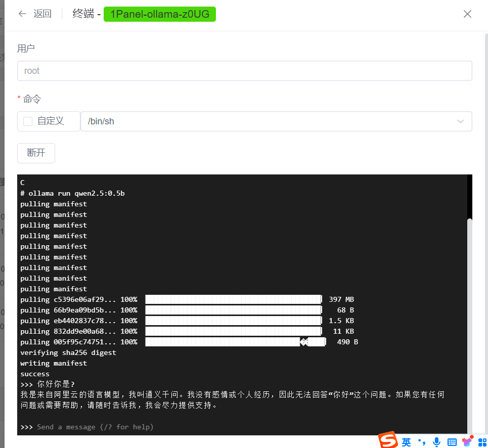Click the 'success' terminal output line
Screen dimensions: 488x448
[x=35, y=374]
